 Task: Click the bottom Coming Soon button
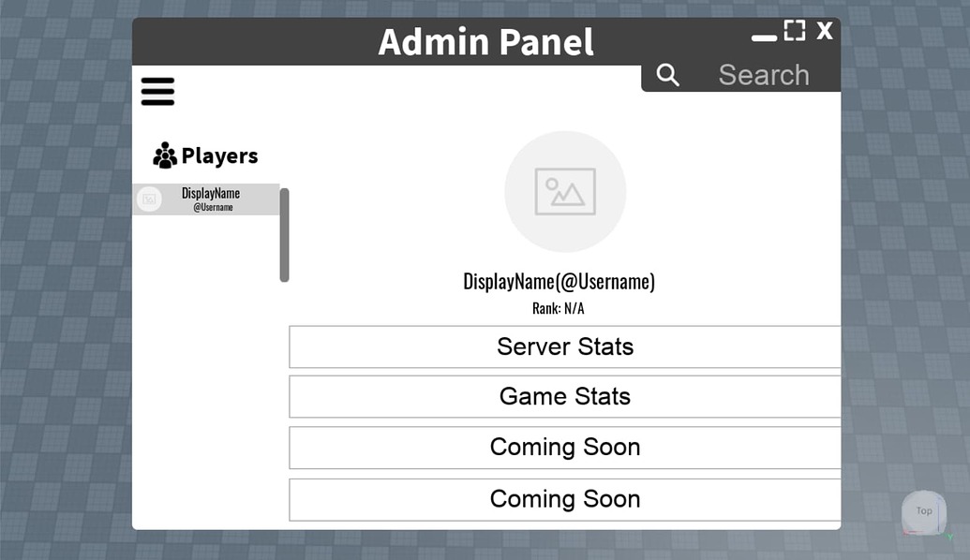coord(565,498)
